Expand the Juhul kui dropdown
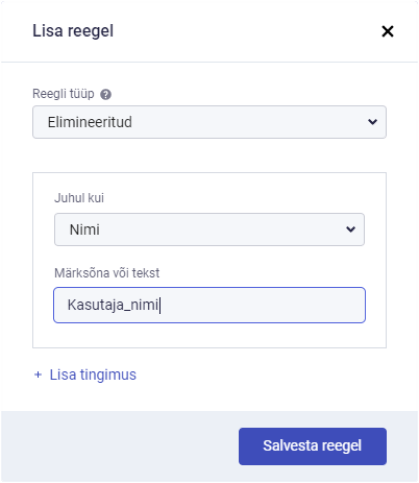This screenshot has width=419, height=483. (209, 230)
